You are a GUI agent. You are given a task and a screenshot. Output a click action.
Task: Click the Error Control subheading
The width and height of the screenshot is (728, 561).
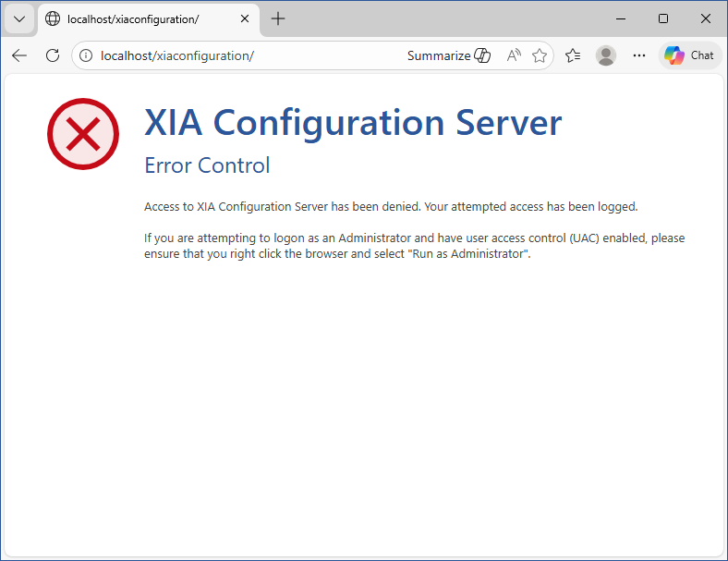tap(207, 165)
